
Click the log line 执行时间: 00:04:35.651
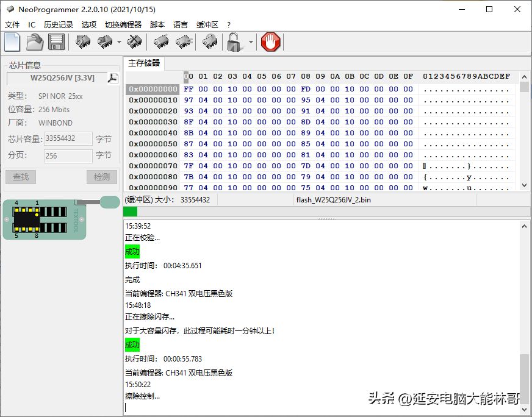(x=163, y=265)
